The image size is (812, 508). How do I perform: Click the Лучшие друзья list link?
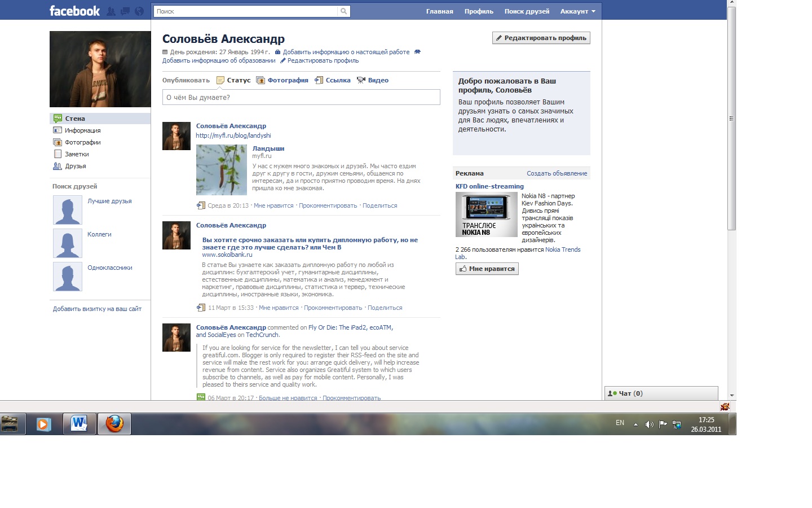109,201
